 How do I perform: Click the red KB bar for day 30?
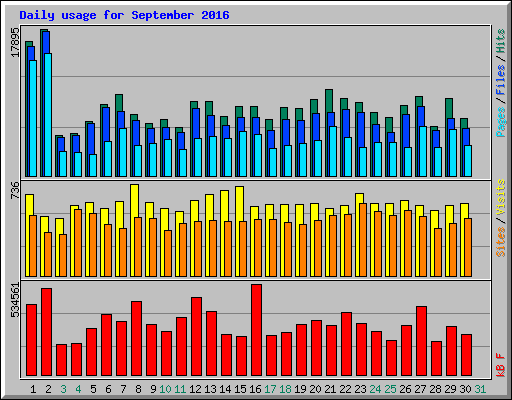[466, 355]
